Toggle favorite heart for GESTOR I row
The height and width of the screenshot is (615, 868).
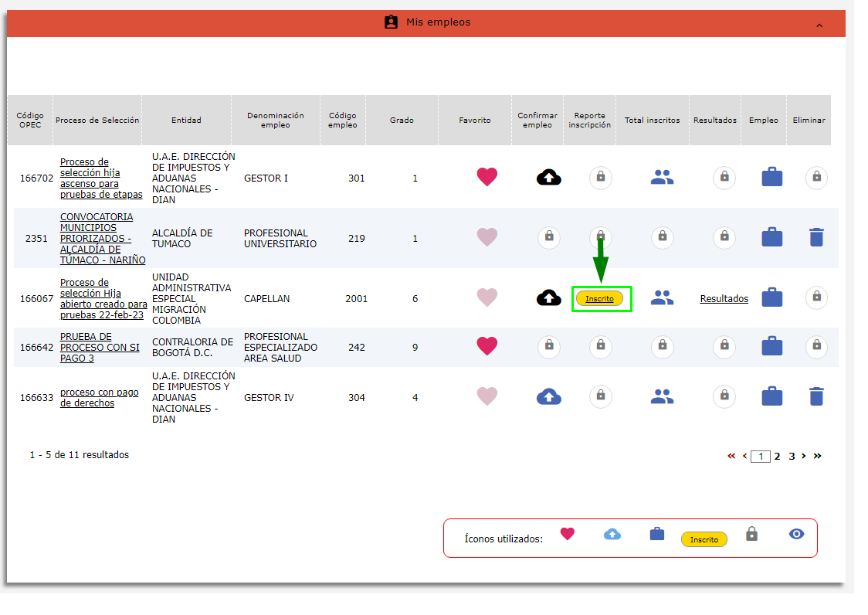487,178
